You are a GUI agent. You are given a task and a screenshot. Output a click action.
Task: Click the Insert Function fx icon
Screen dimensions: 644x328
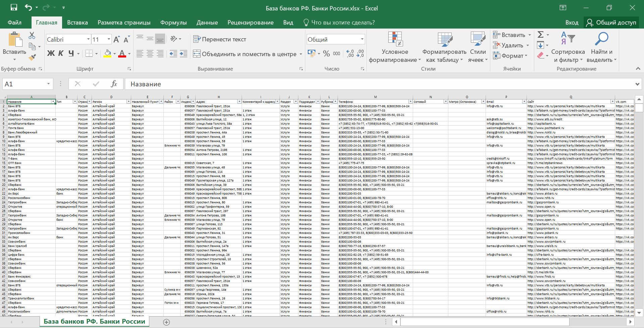[x=114, y=84]
